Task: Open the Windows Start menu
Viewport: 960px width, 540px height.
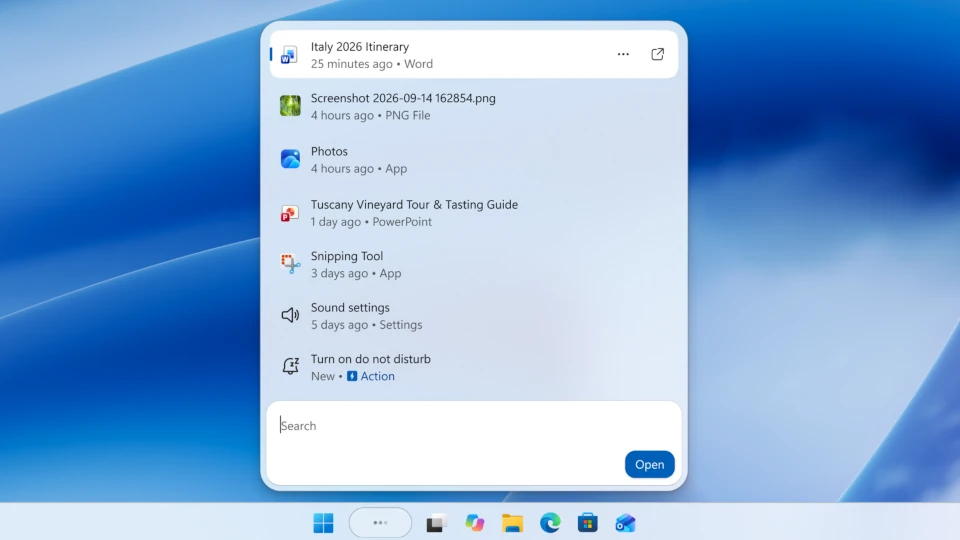Action: (323, 523)
